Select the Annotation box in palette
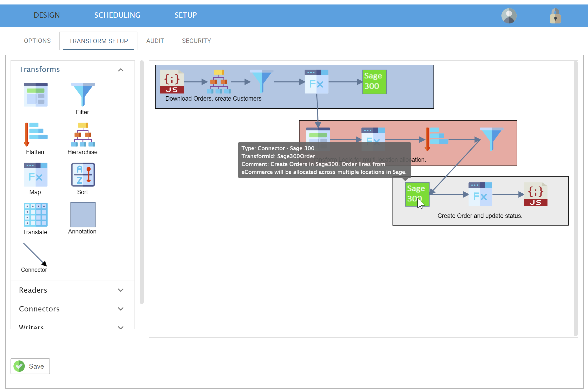The height and width of the screenshot is (391, 588). coord(83,214)
